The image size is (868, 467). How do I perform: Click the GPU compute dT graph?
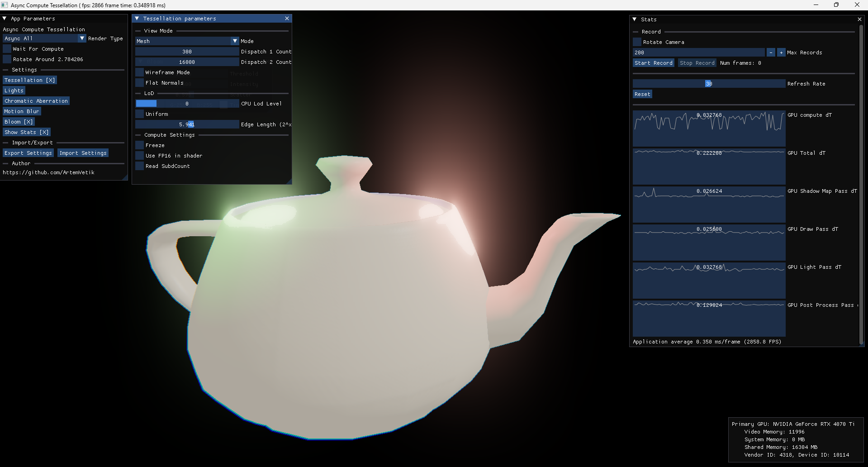(x=709, y=128)
